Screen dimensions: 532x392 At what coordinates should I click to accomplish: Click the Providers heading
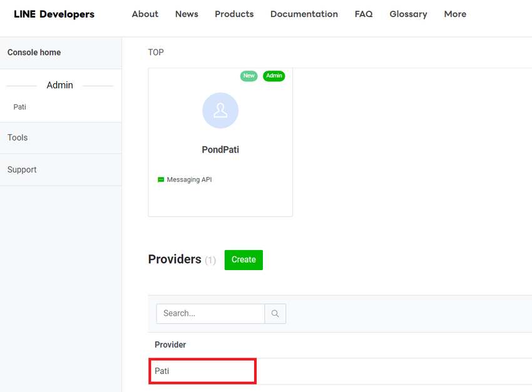[x=175, y=259]
